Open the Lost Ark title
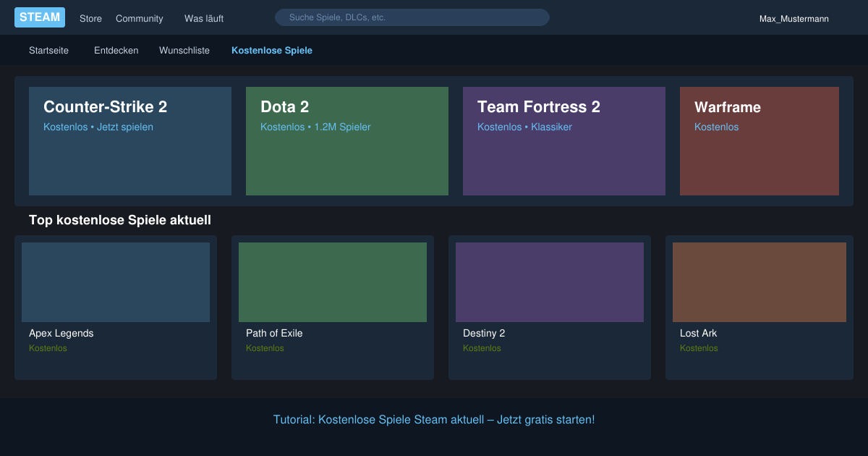 699,334
